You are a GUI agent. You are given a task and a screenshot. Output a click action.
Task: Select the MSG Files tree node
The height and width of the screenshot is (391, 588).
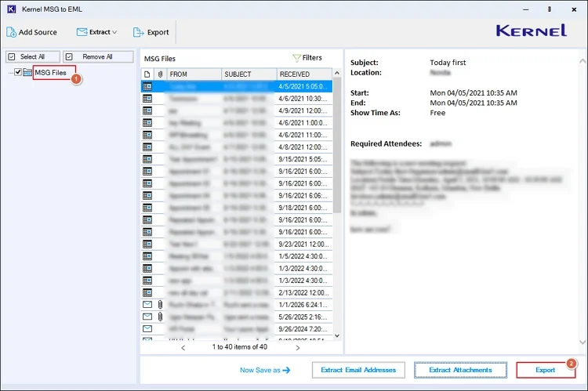tap(51, 72)
